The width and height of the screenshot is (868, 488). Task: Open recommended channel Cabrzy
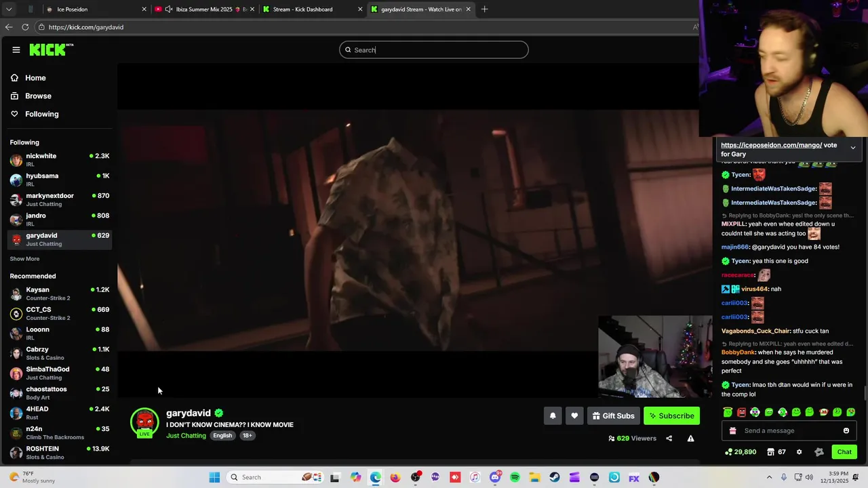click(x=60, y=353)
